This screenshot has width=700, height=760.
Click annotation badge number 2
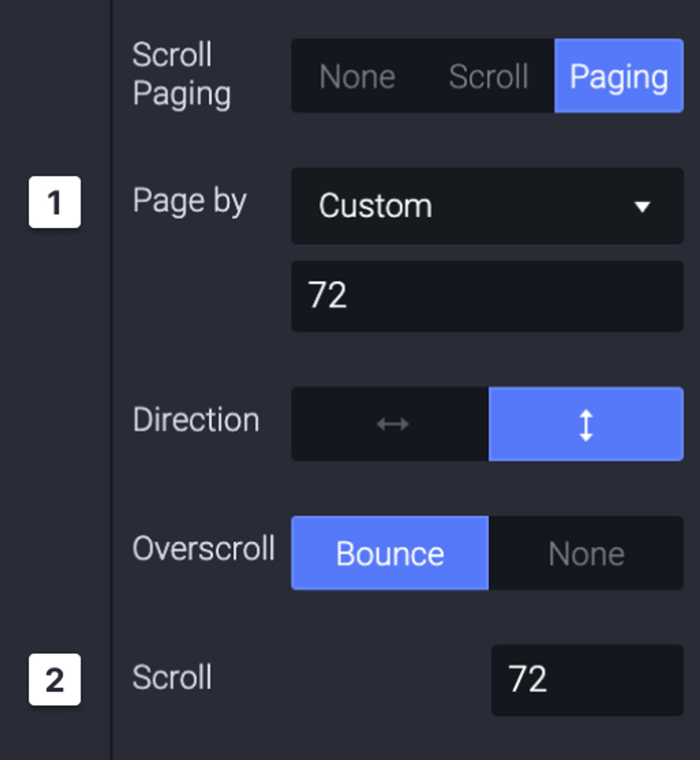coord(55,679)
